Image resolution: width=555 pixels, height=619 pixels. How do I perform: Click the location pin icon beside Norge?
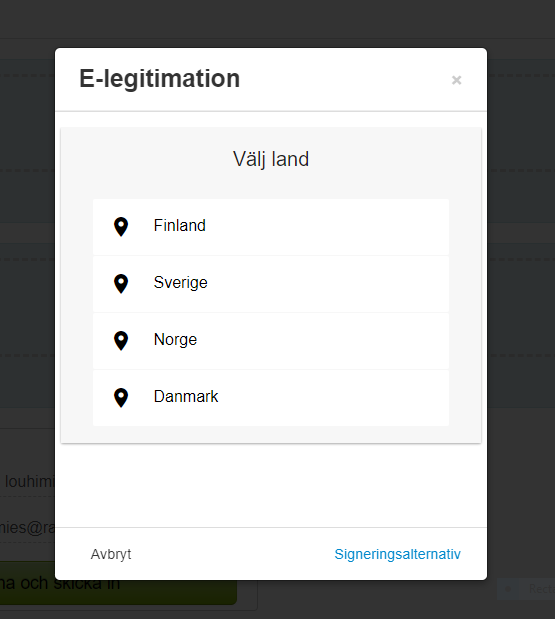tap(121, 340)
